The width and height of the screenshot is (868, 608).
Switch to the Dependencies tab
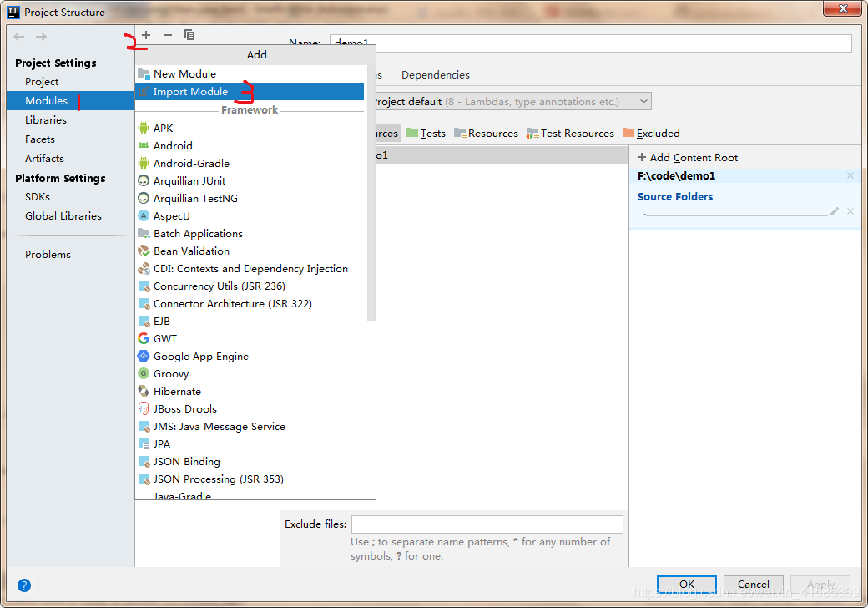[x=435, y=75]
